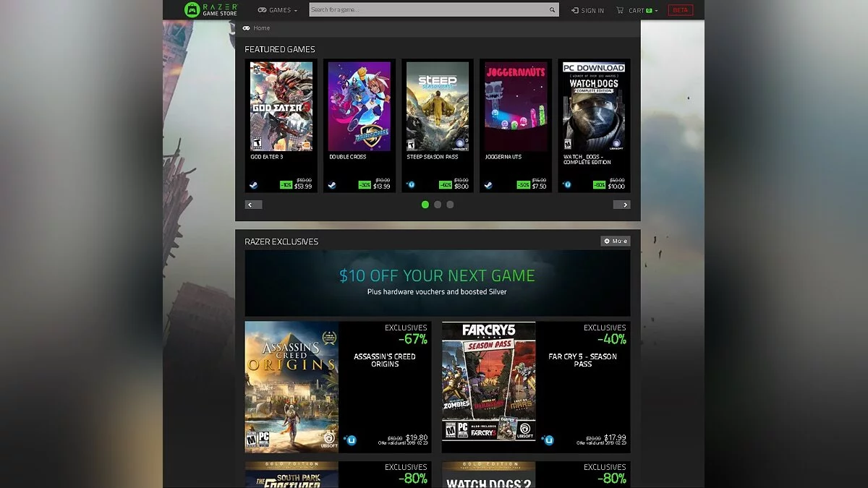Open the Far Cry 5 Season Pass cover

tap(489, 381)
